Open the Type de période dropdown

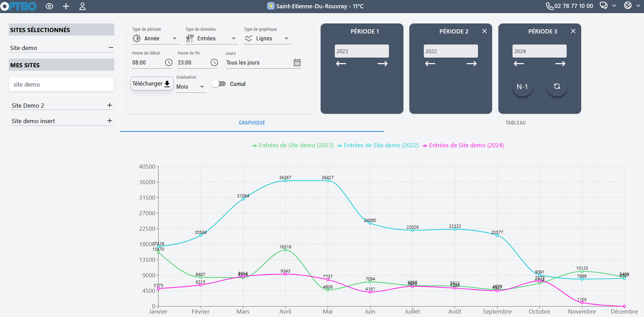pos(155,39)
